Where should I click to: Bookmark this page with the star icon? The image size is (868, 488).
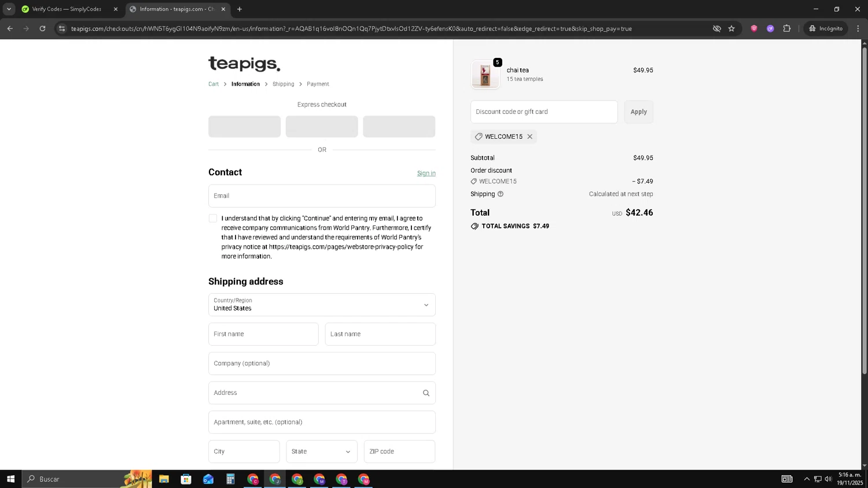point(731,28)
